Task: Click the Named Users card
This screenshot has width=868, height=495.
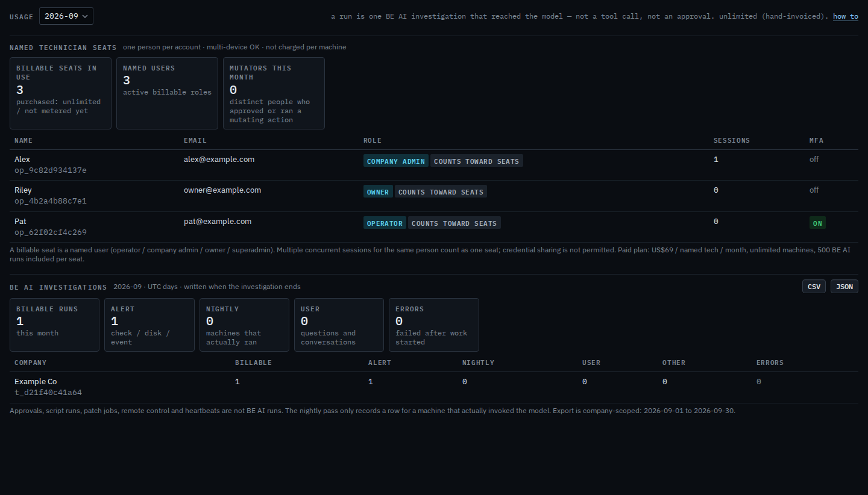Action: [167, 93]
